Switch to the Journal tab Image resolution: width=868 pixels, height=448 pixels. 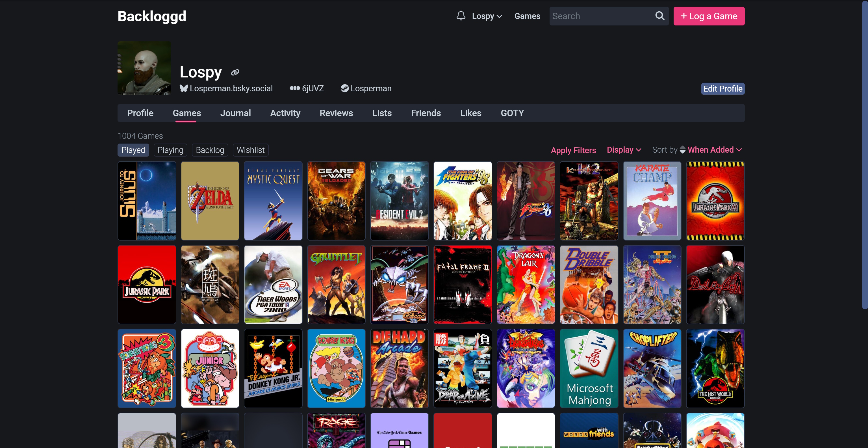235,113
